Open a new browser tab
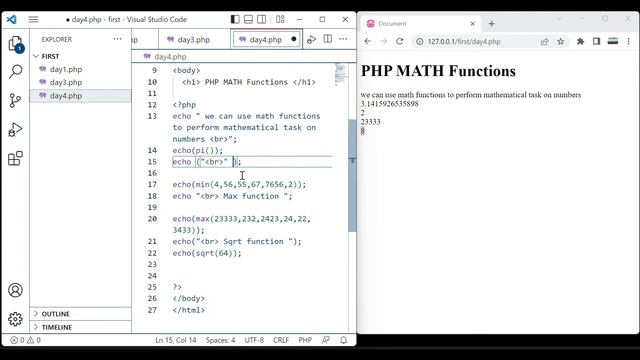640x360 pixels. click(492, 24)
